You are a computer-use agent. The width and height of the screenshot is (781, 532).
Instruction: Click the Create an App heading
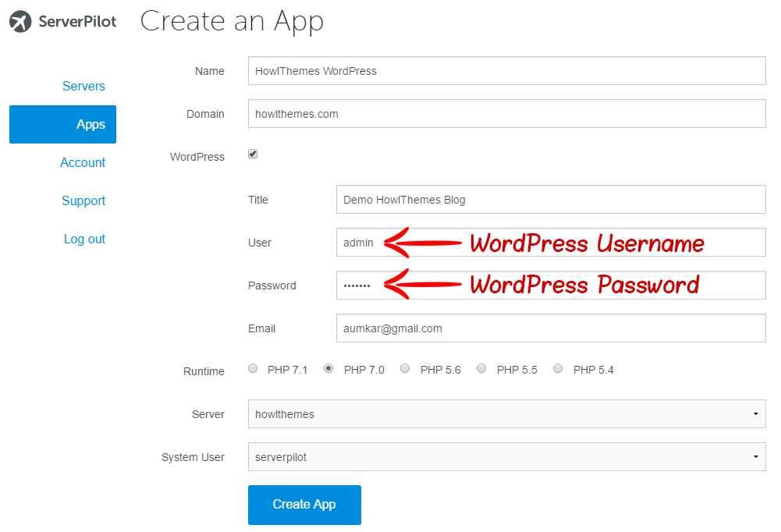point(232,22)
